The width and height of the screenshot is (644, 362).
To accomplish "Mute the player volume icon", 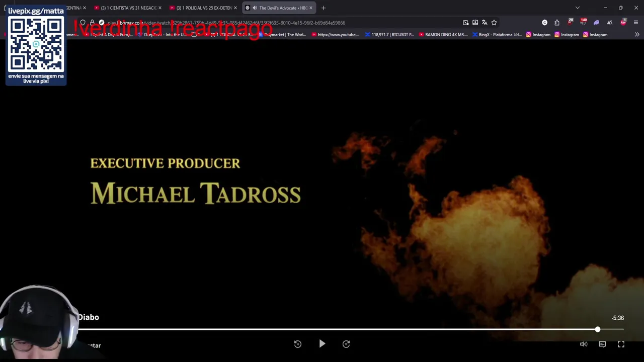I will 584,344.
